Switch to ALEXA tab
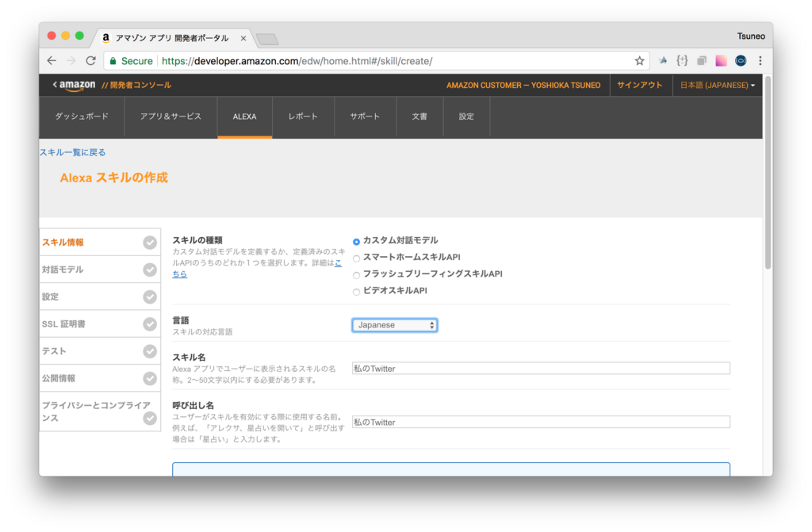 (244, 117)
